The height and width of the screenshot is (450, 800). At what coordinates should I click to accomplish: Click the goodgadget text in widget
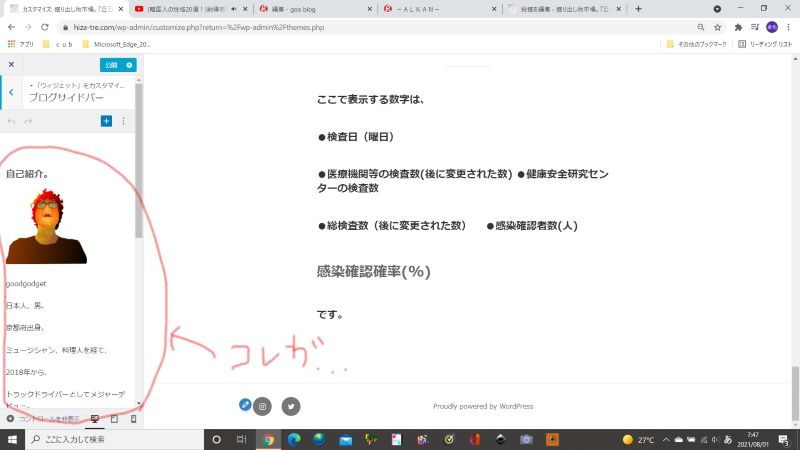[26, 284]
